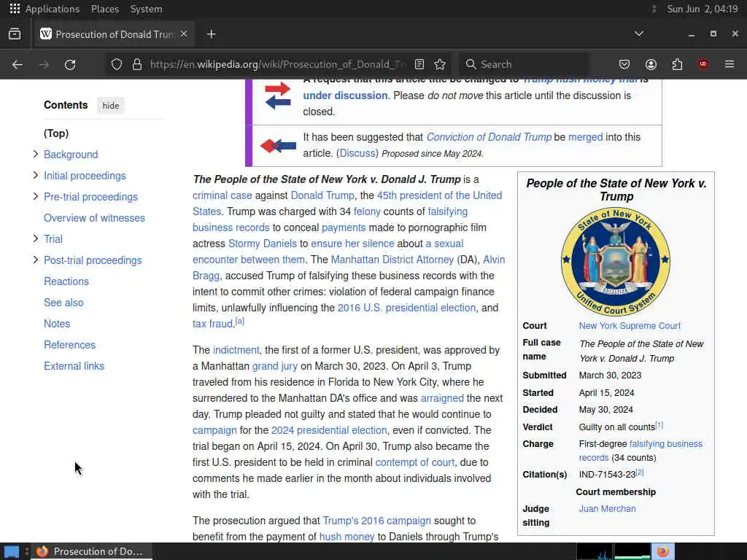
Task: Bookmark this page with the star icon
Action: (440, 64)
